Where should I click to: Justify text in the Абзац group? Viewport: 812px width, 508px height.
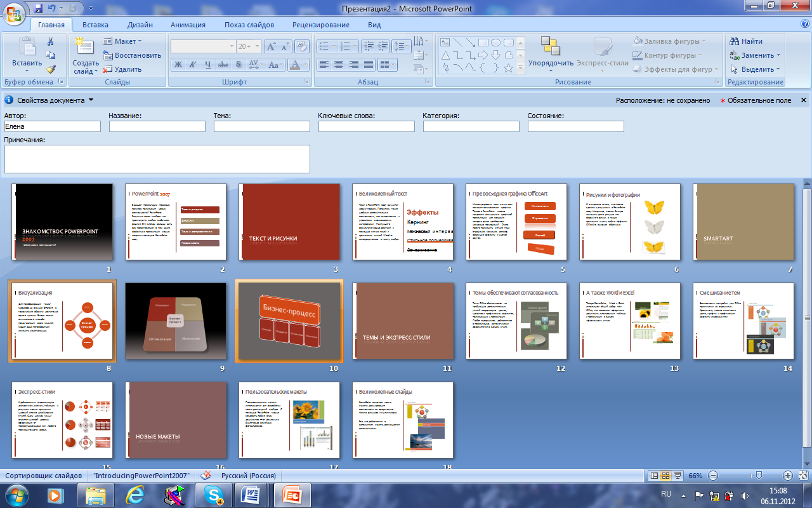(369, 65)
